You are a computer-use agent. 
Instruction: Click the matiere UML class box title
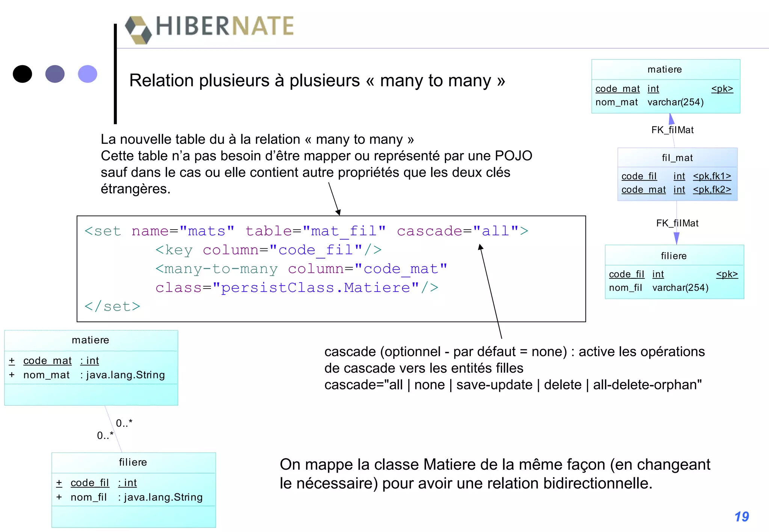point(90,340)
